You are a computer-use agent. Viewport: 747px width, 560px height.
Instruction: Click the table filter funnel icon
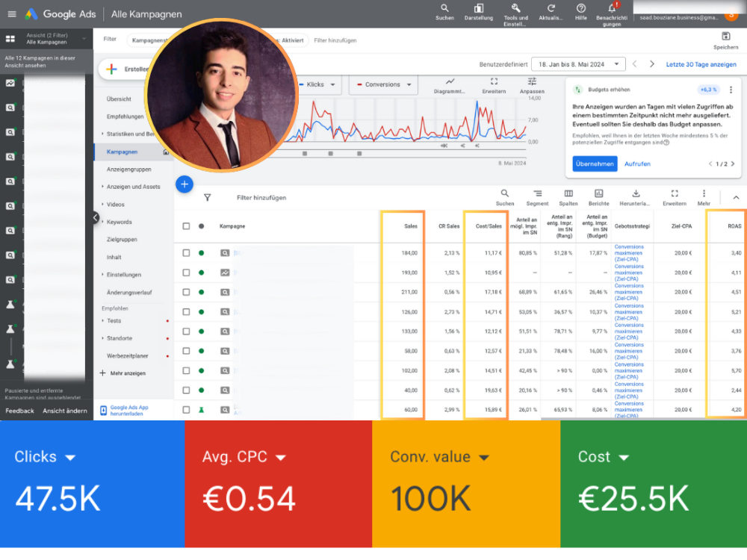click(x=207, y=198)
